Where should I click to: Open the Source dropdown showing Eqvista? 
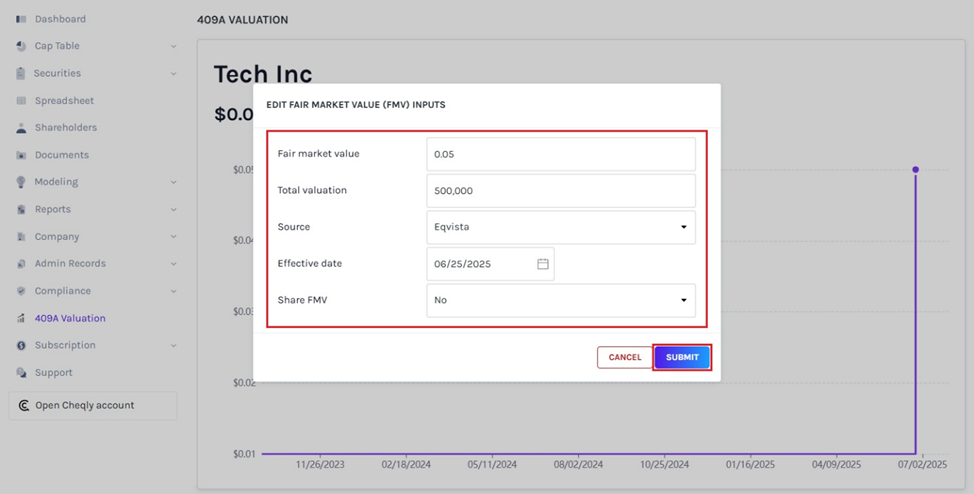click(560, 227)
